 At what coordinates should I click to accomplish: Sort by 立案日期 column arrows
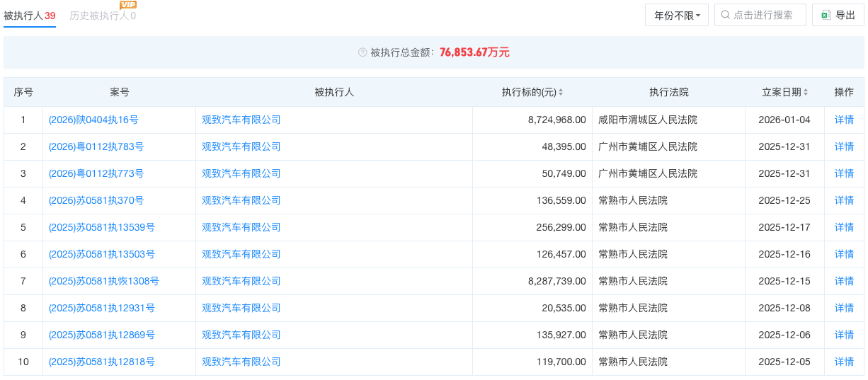[806, 93]
